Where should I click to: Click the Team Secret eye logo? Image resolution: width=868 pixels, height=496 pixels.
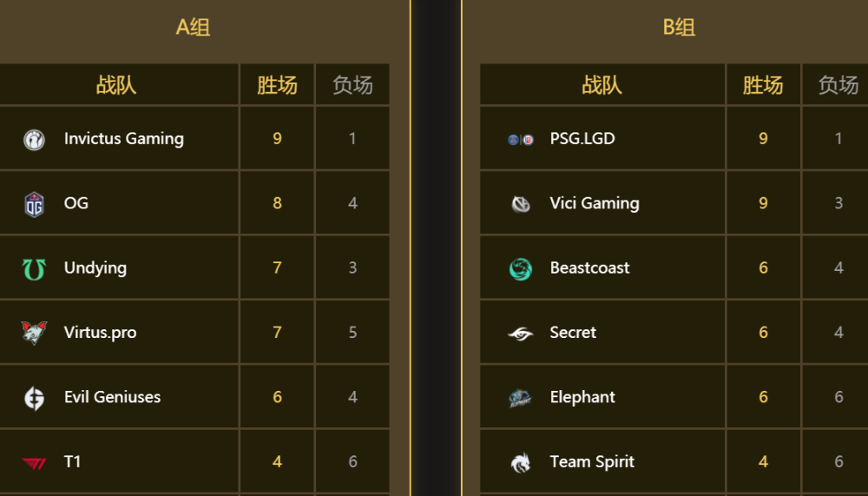(x=520, y=334)
